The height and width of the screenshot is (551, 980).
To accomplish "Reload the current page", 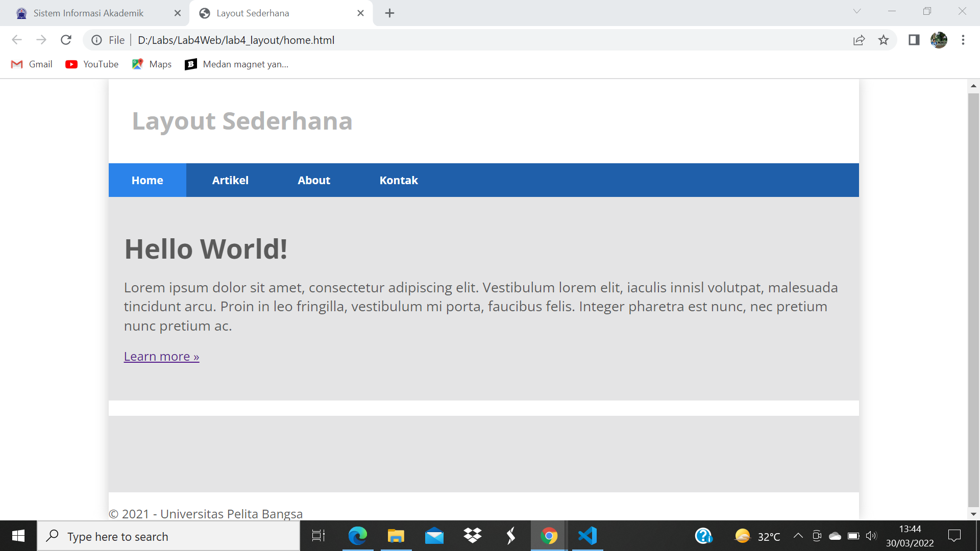I will tap(66, 40).
